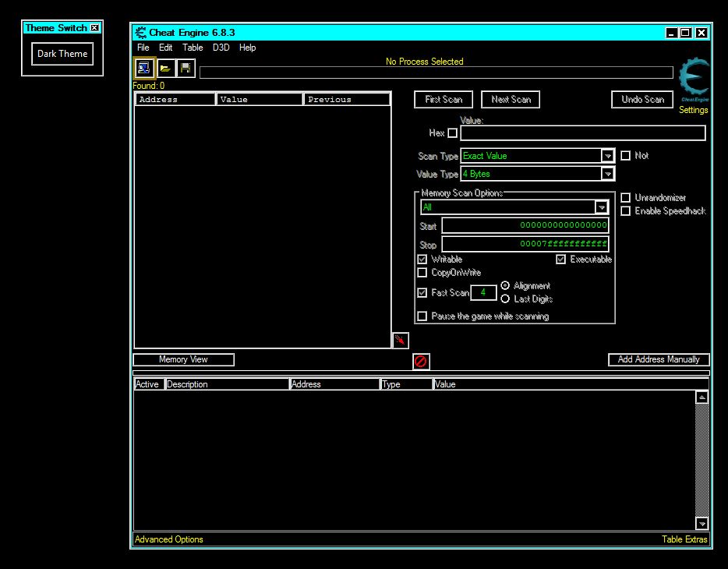This screenshot has width=728, height=569.
Task: Click the found list Value column header
Action: coord(260,99)
